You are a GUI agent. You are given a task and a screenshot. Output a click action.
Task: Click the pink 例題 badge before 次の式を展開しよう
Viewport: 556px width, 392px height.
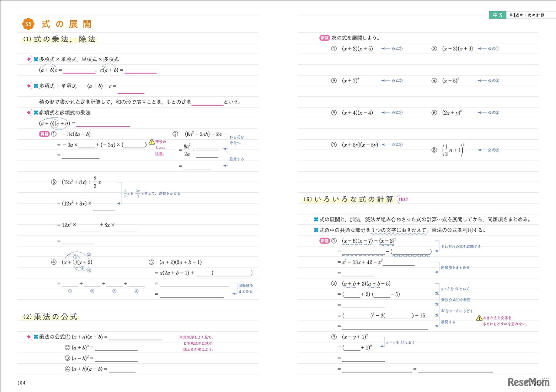[x=324, y=38]
